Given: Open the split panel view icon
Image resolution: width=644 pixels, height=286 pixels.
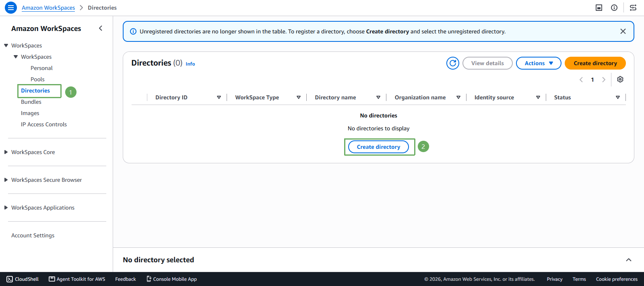Looking at the screenshot, I should (x=599, y=8).
